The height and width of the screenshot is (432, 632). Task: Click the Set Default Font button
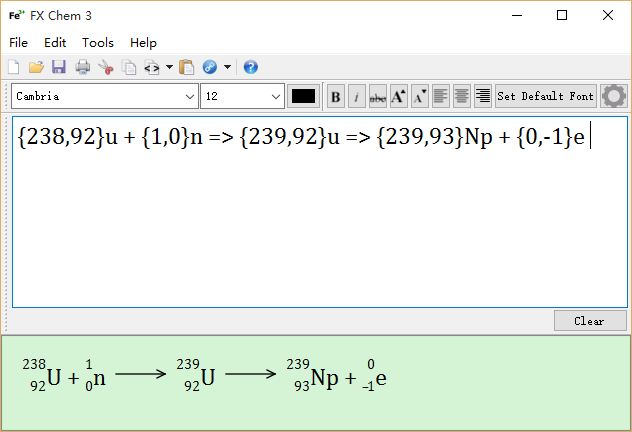(x=546, y=96)
